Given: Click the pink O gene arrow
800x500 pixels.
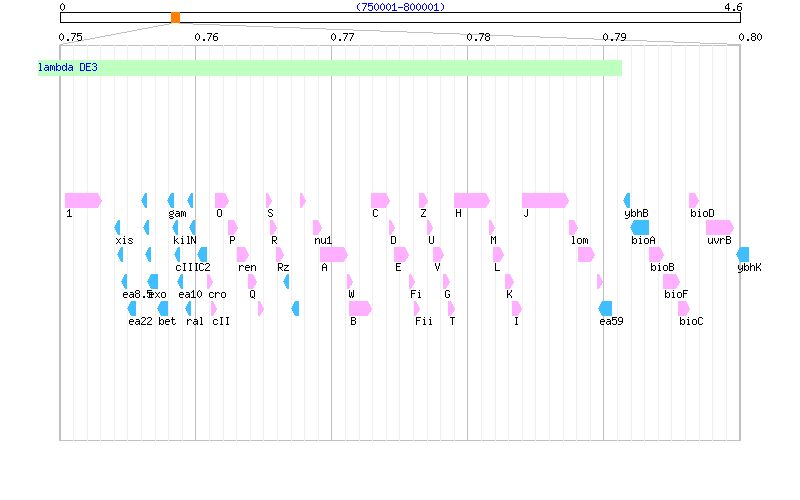Looking at the screenshot, I should [221, 200].
